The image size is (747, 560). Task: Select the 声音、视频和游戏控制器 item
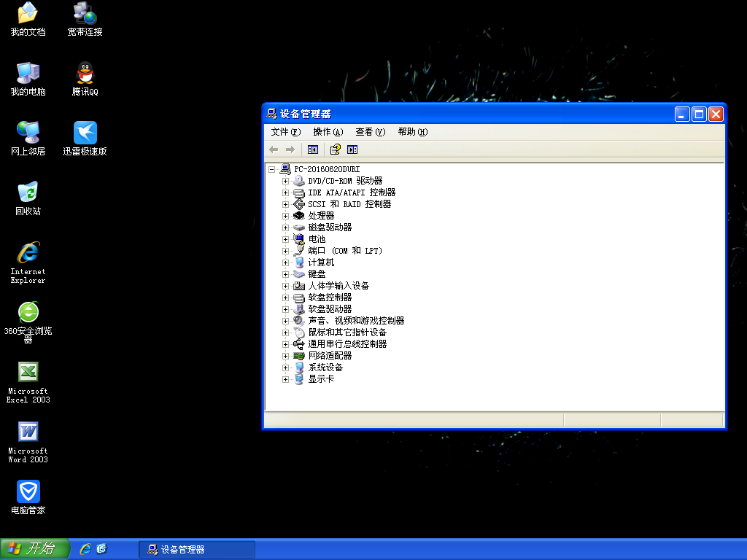tap(356, 321)
